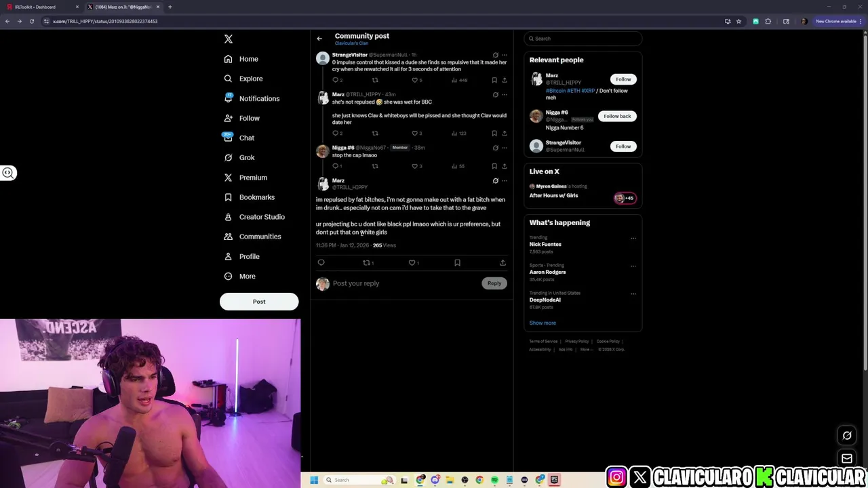The image size is (868, 488).
Task: Open options for DeepNodeAI trend
Action: tap(633, 294)
